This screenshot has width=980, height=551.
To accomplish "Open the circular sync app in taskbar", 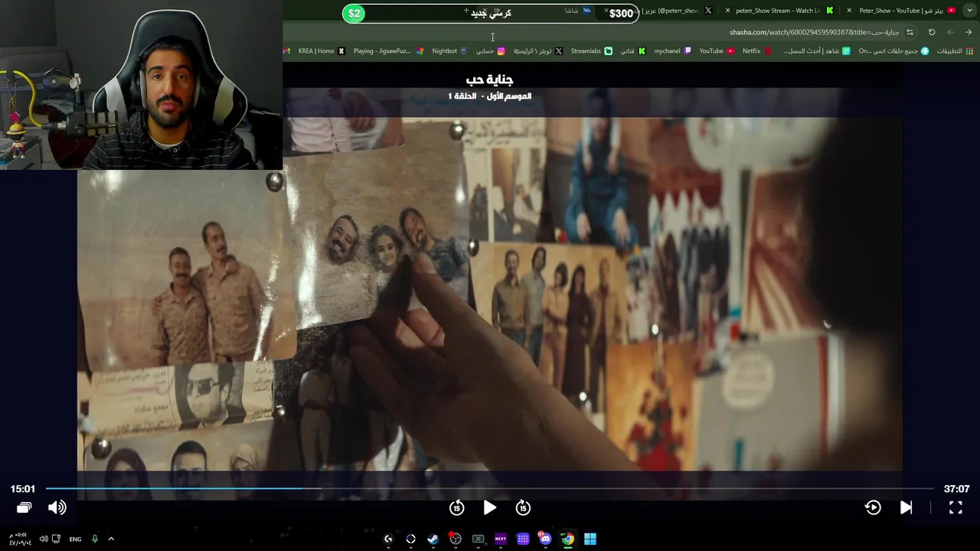I will [410, 539].
